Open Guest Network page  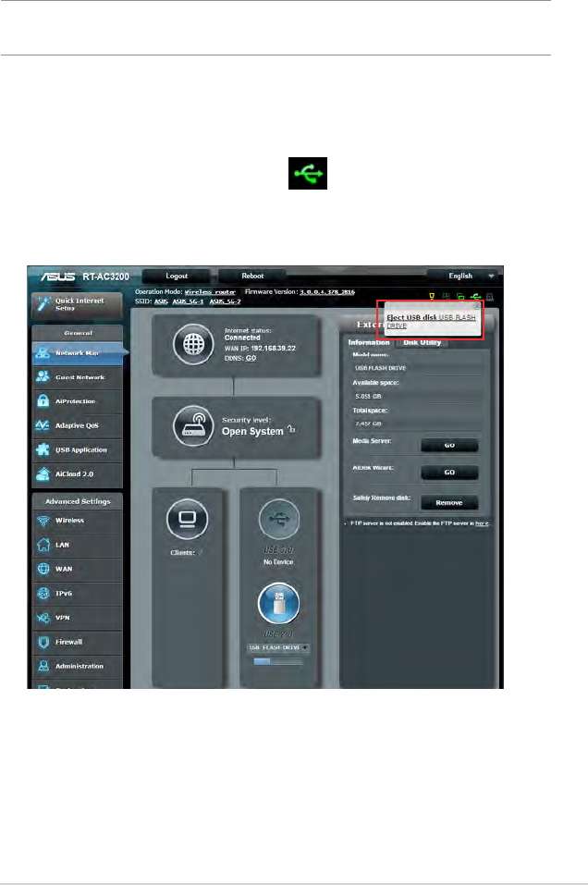(78, 377)
